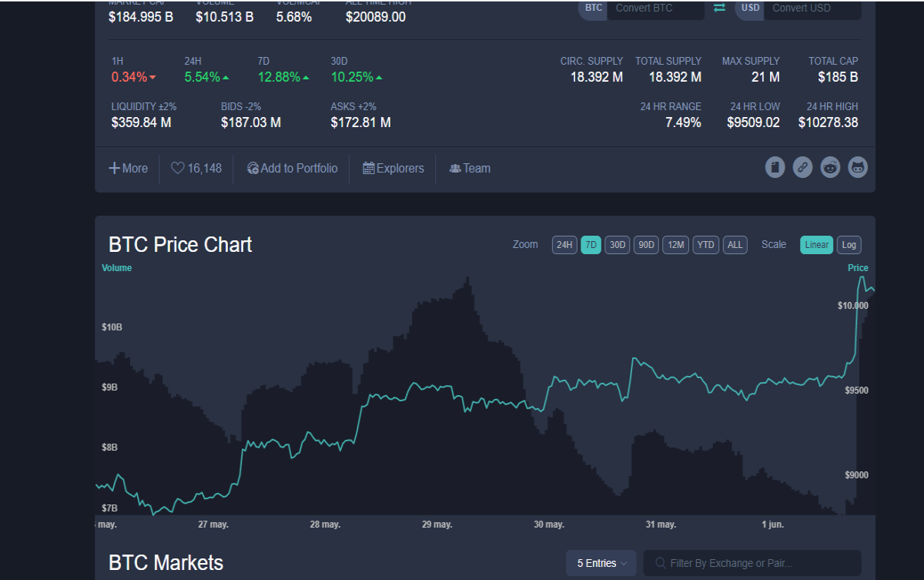The height and width of the screenshot is (580, 924).
Task: Select the Linear scale option
Action: [816, 245]
